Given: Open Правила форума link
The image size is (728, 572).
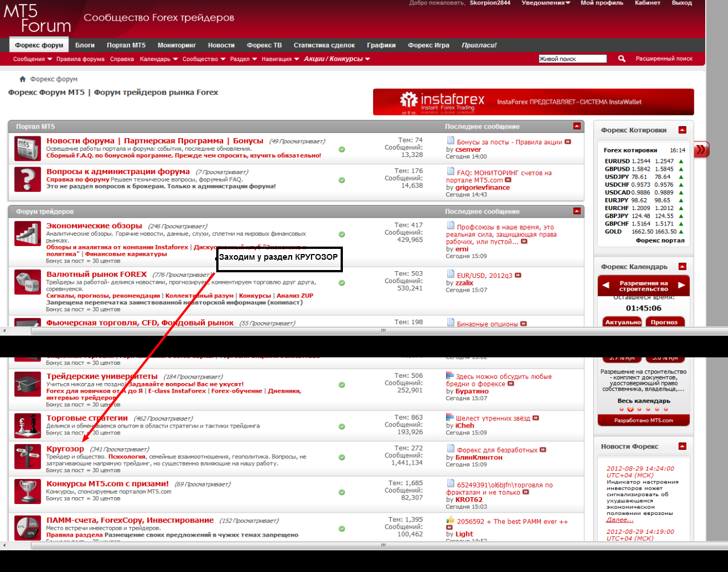Looking at the screenshot, I should tap(80, 59).
